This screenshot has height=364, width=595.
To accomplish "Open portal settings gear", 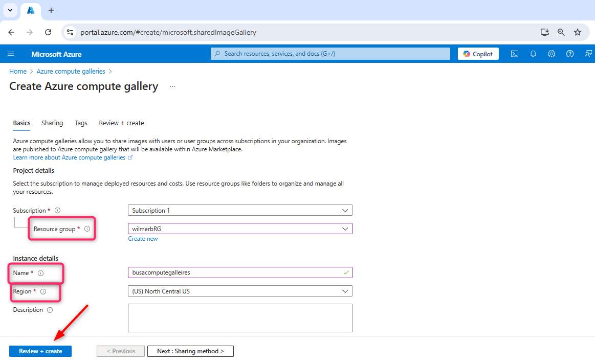I will pyautogui.click(x=552, y=54).
